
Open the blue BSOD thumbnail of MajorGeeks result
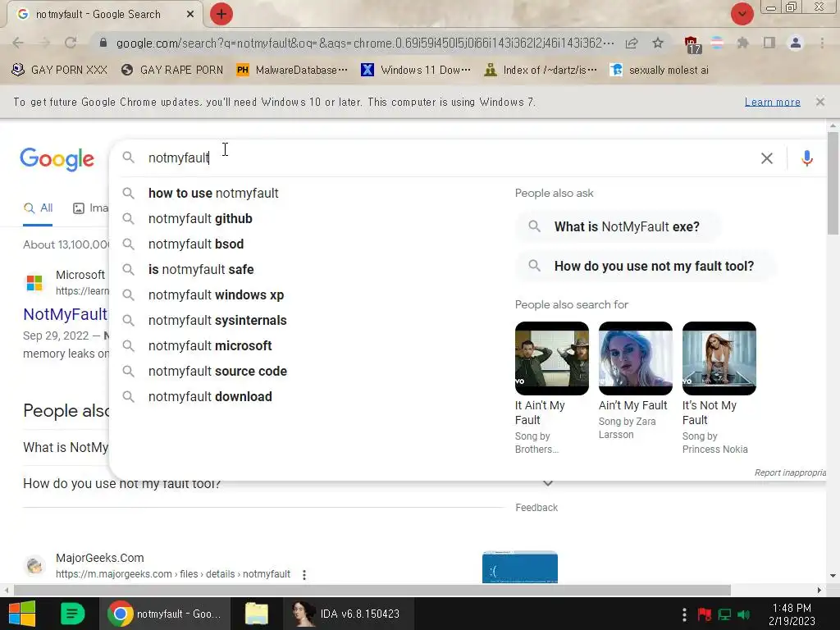(519, 567)
